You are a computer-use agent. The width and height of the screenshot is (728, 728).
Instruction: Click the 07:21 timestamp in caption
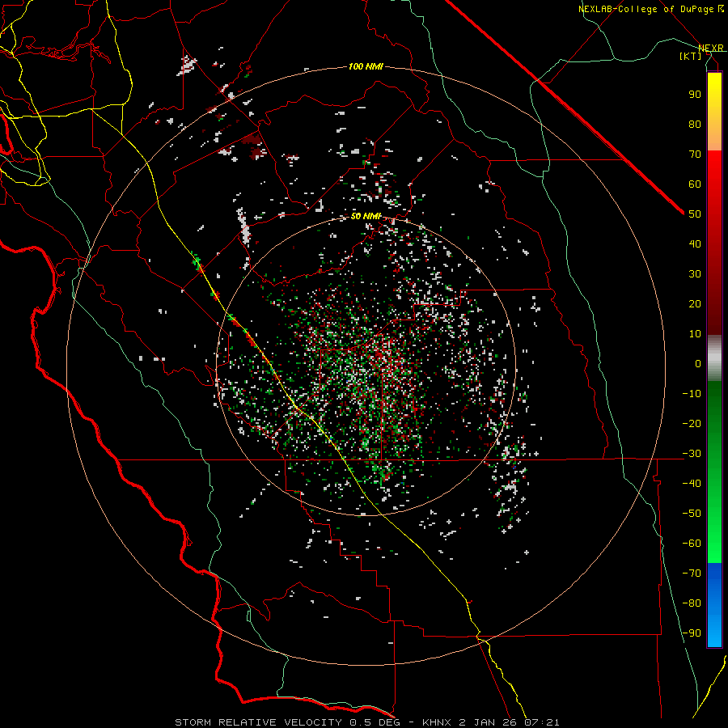pyautogui.click(x=542, y=722)
